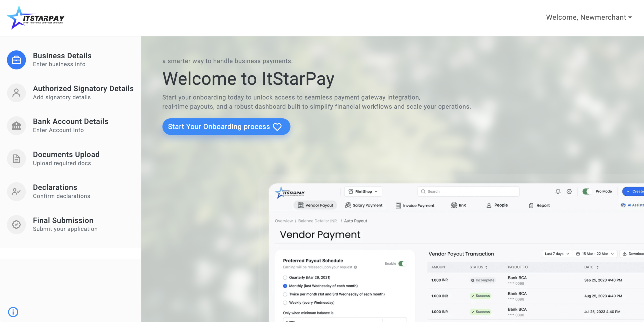Viewport: 644px width, 322px height.
Task: Disable the Enable toggle for Preferred Payout Schedule
Action: click(403, 263)
